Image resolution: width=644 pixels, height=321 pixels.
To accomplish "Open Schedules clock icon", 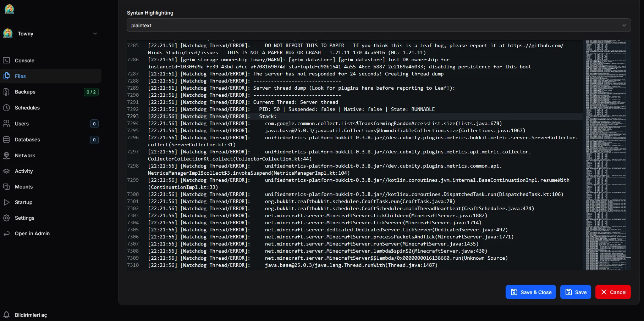I will pos(6,108).
